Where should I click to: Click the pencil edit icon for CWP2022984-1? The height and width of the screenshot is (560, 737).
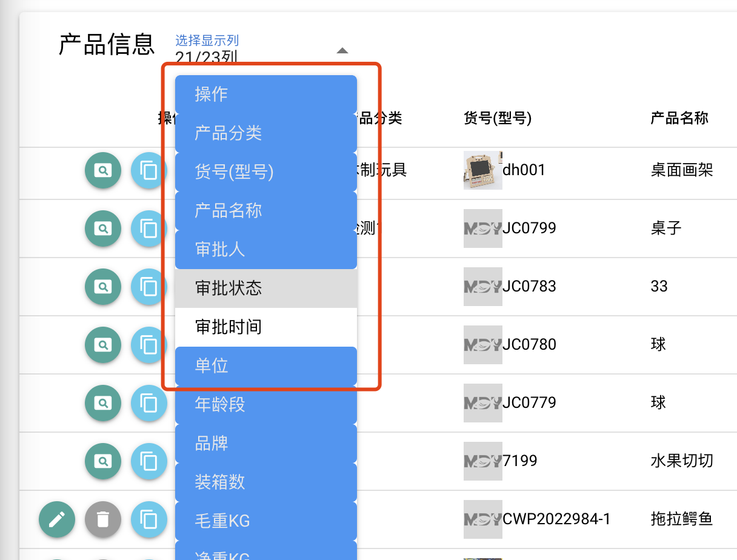pos(57,519)
